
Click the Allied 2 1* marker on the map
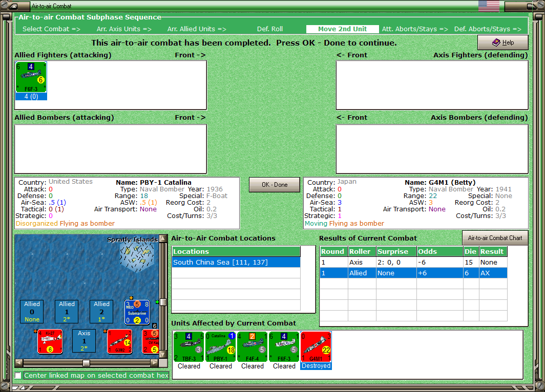point(101,312)
